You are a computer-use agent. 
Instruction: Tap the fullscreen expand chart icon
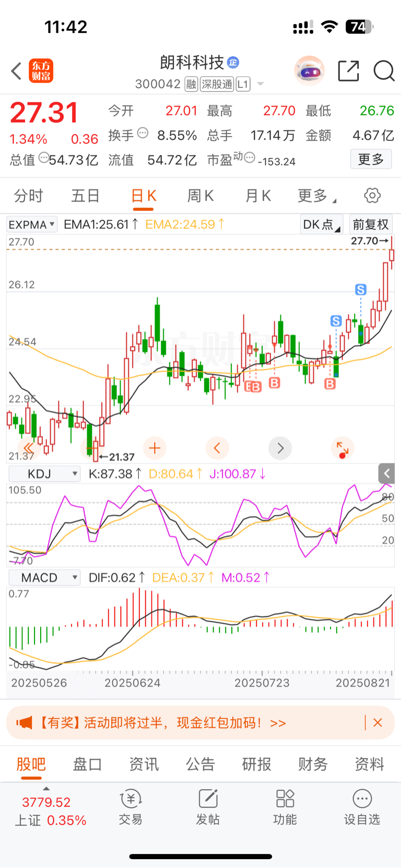[x=343, y=448]
